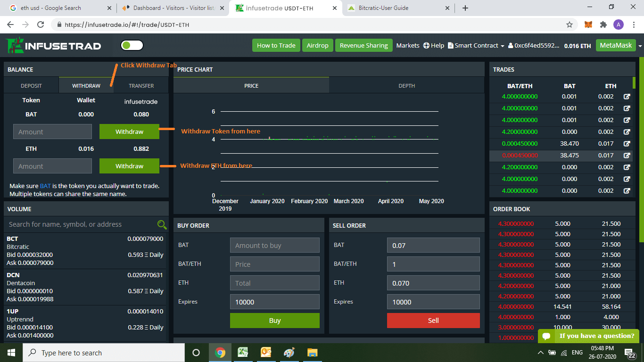Screen dimensions: 644x362
Task: Reload the page
Action: coord(41,25)
